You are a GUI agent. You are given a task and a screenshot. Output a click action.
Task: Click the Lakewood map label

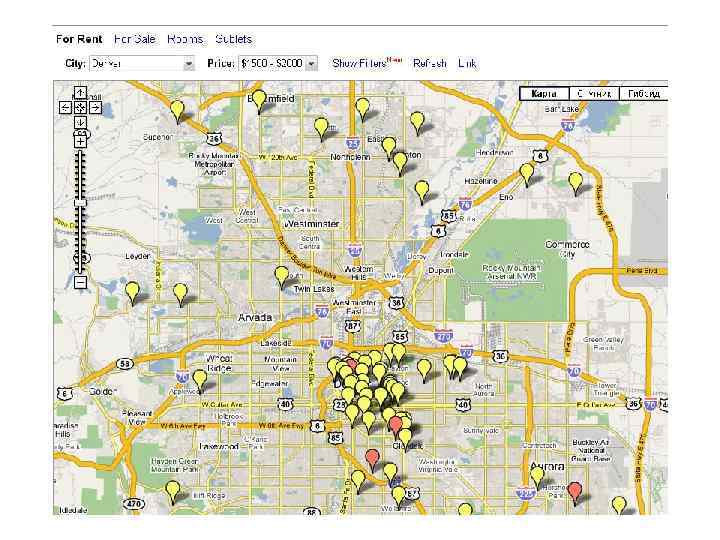click(219, 446)
